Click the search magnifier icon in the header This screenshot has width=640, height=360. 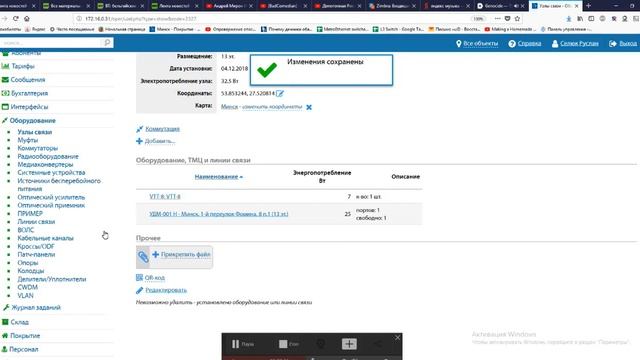107,42
